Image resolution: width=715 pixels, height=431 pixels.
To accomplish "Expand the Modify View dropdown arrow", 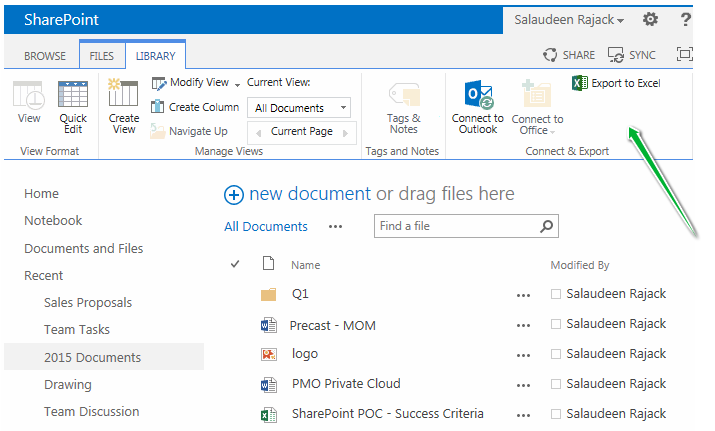I will pos(237,85).
